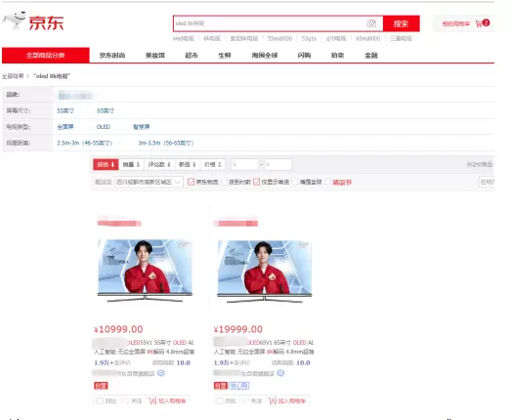The image size is (512, 420).
Task: Sort results by 价格 arrows
Action: (213, 164)
